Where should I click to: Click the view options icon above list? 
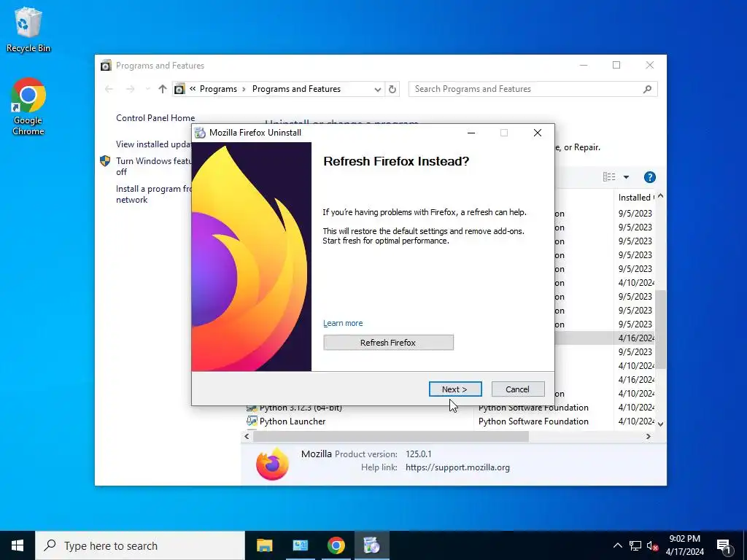(609, 177)
